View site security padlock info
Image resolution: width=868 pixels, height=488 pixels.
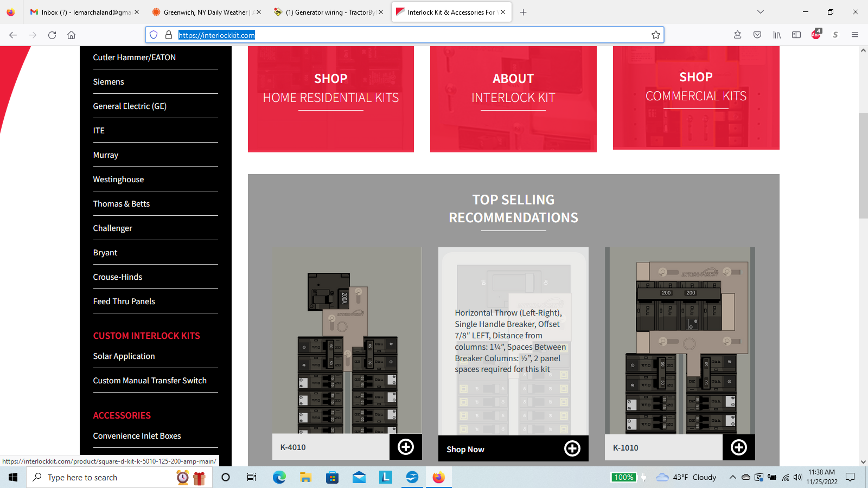169,35
